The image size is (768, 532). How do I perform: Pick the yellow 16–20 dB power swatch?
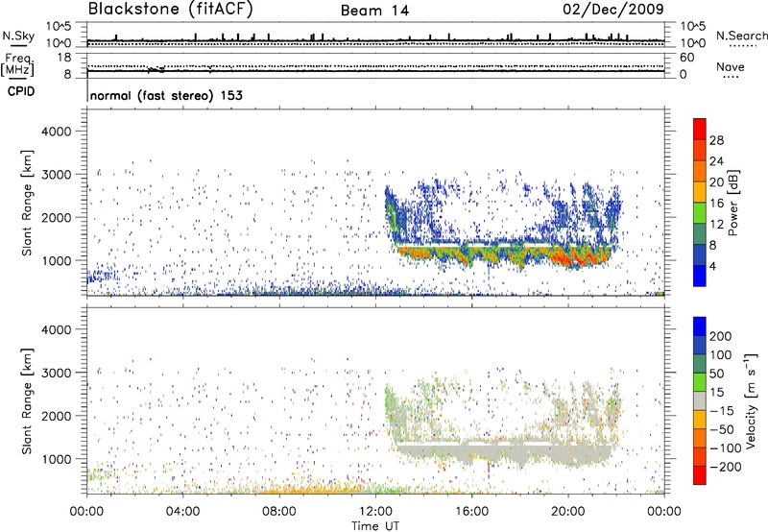[700, 192]
